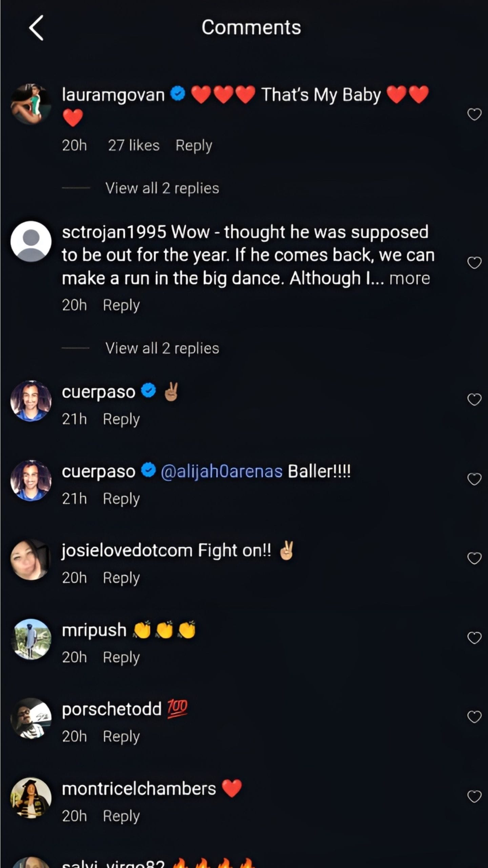Open the @alijah0arenas mention link
488x868 pixels.
221,471
